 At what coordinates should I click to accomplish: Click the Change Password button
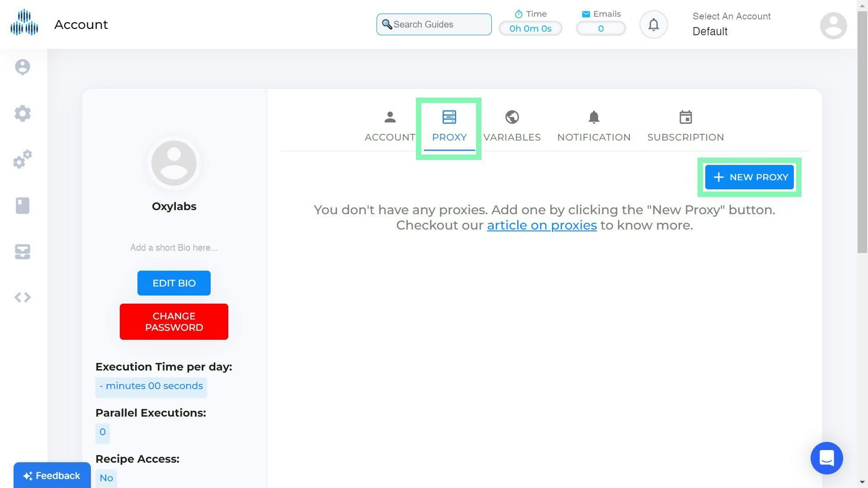[174, 322]
